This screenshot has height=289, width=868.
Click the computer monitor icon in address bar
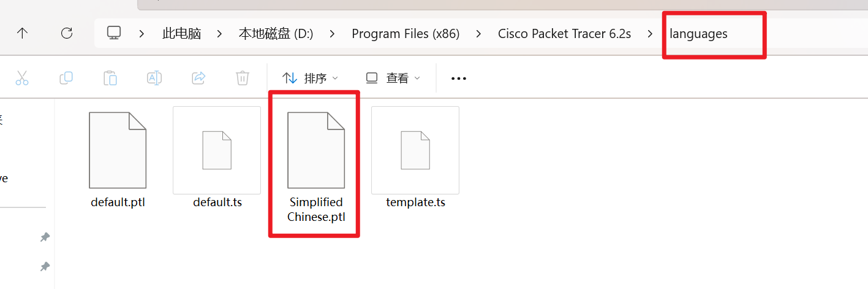(113, 34)
